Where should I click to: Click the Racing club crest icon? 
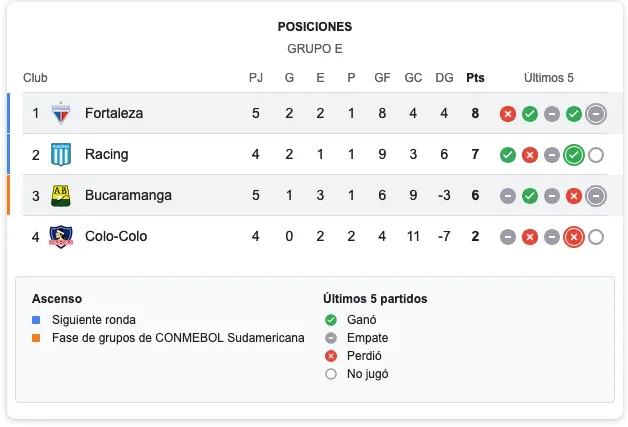(62, 154)
